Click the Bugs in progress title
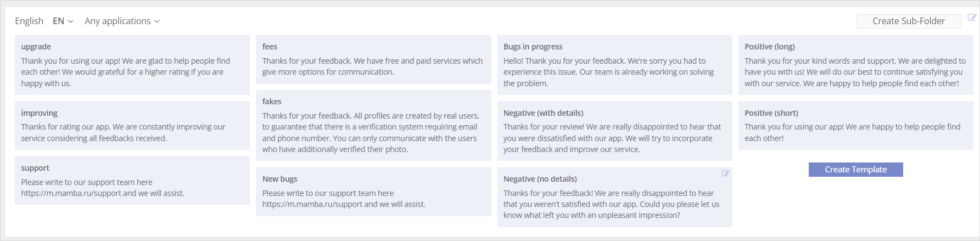Screen dimensions: 980x241 533,47
